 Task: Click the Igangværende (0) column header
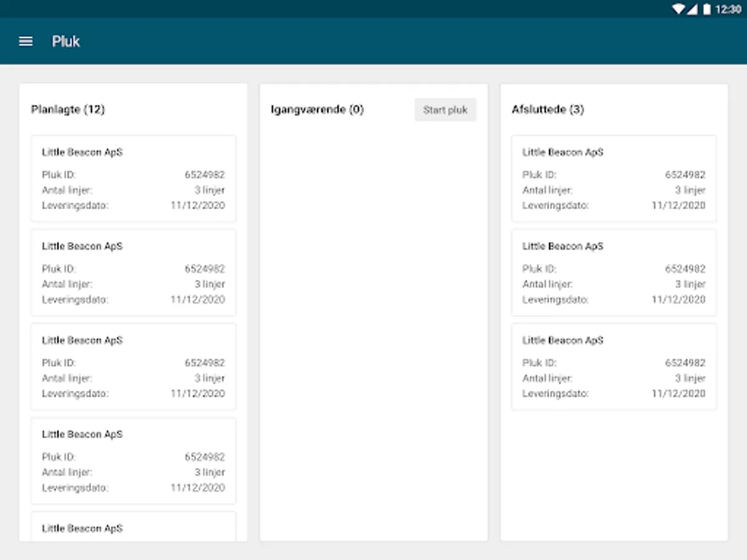[317, 110]
